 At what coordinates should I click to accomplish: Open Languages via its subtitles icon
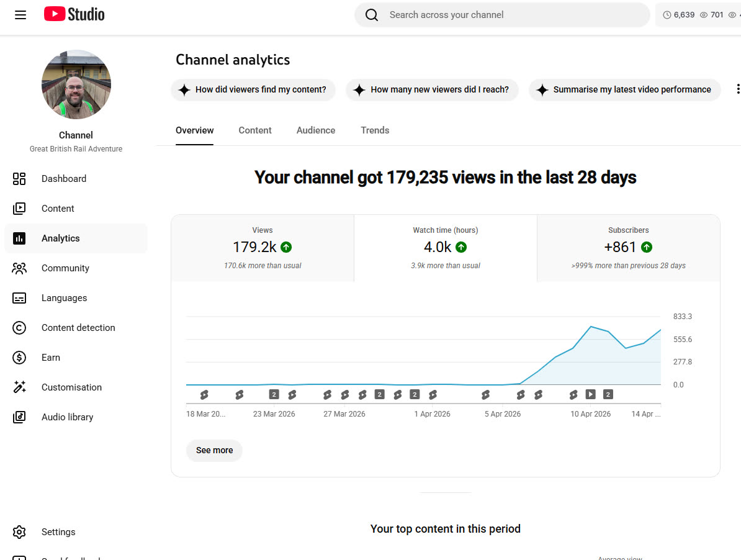pyautogui.click(x=19, y=298)
